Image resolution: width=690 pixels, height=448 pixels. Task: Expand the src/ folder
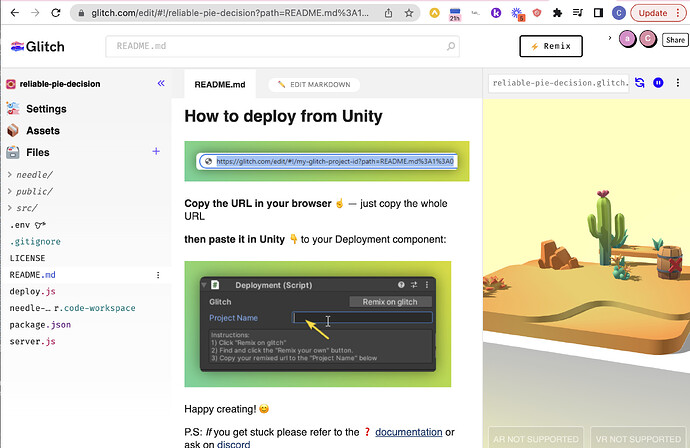(x=23, y=208)
